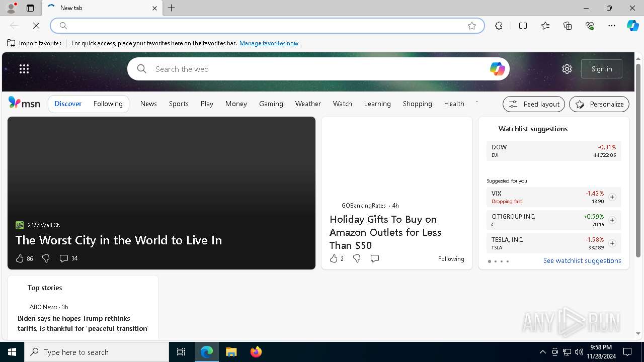
Task: Open the Shopping category
Action: (417, 104)
